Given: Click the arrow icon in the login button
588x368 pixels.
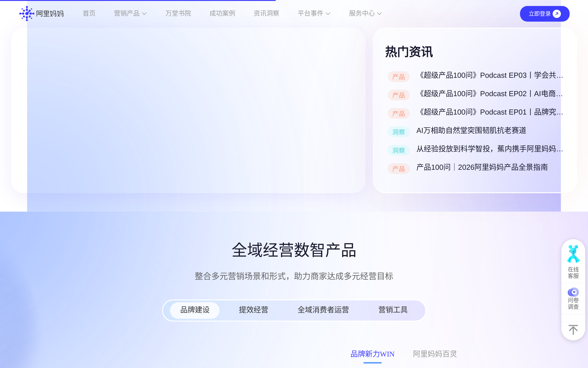Looking at the screenshot, I should [557, 14].
